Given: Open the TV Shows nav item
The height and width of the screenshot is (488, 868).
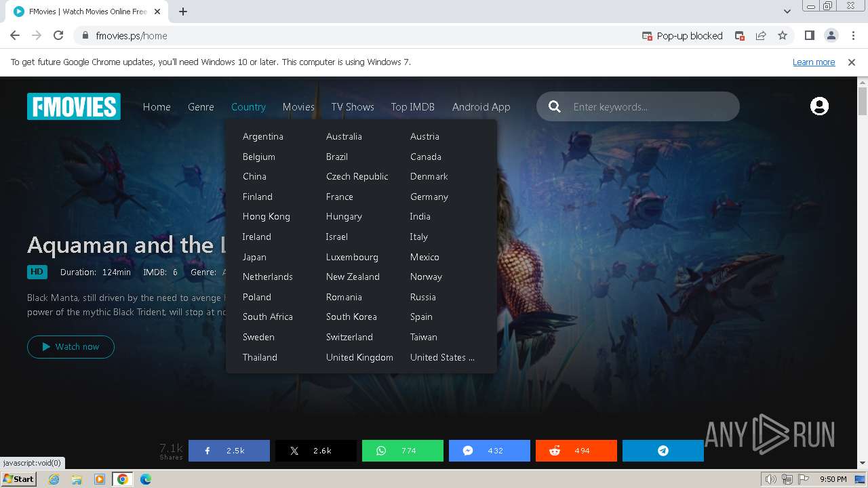Looking at the screenshot, I should (x=353, y=107).
